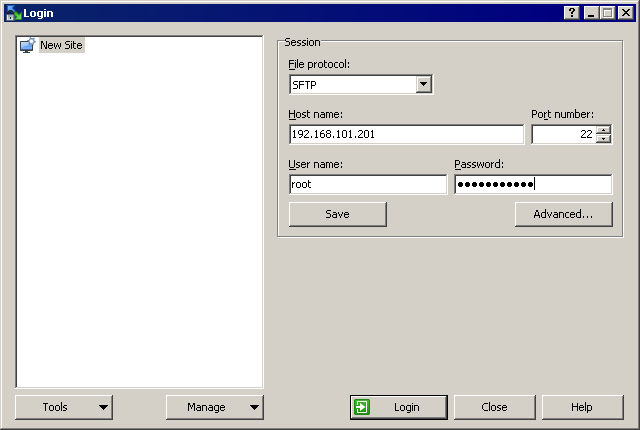This screenshot has height=430, width=640.
Task: Open the title bar question mark help
Action: tap(572, 13)
